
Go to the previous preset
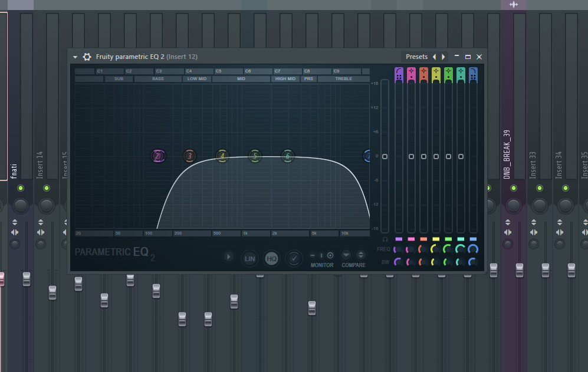[x=434, y=57]
